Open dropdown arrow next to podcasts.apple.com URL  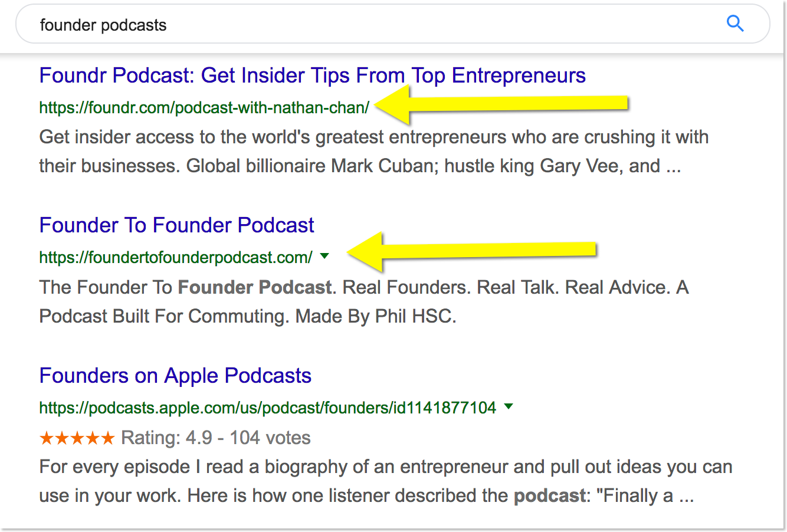(x=509, y=406)
